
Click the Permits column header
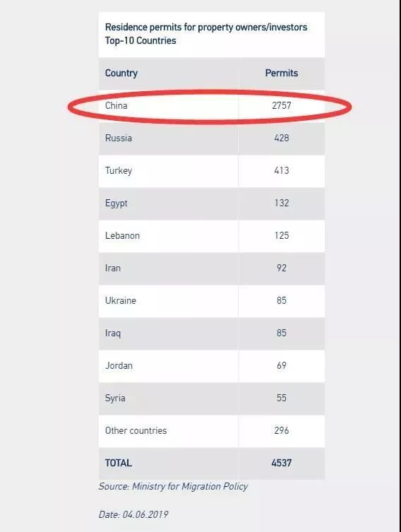(x=282, y=73)
